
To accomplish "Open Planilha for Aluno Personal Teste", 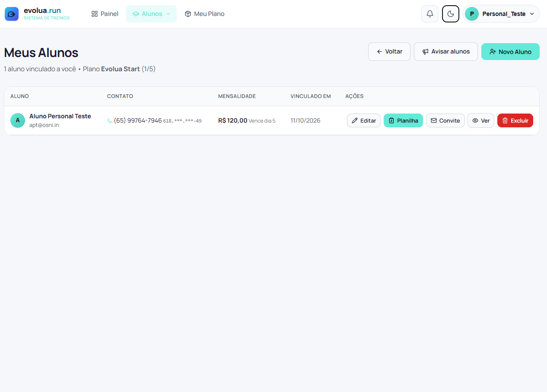I will 403,120.
